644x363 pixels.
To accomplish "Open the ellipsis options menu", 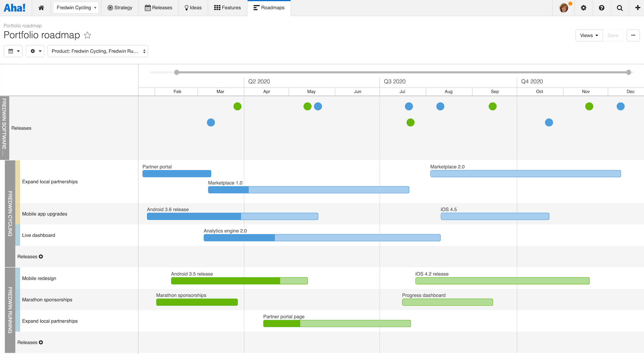I will click(x=633, y=35).
